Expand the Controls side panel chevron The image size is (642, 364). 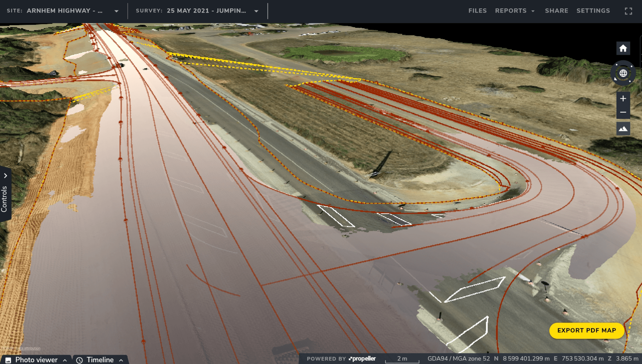pos(5,176)
